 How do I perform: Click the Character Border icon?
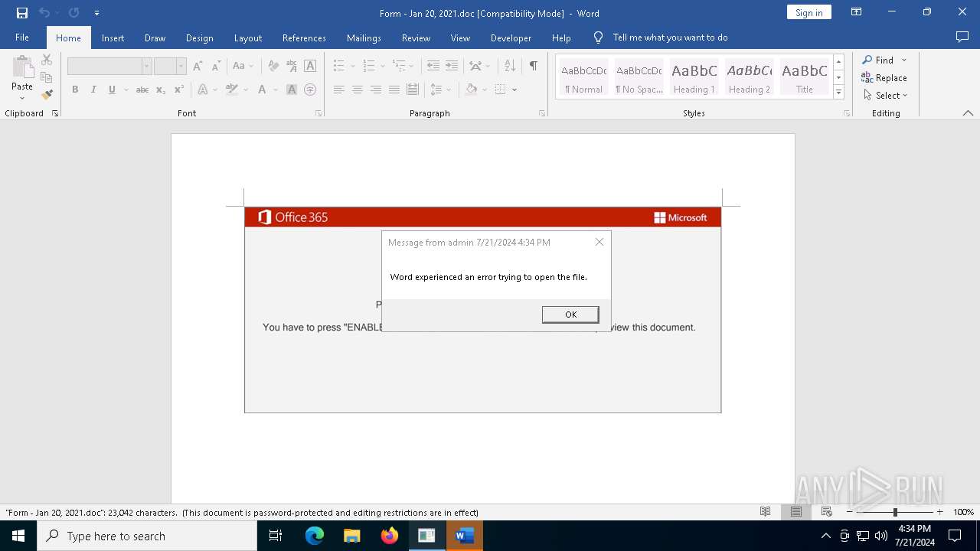click(x=310, y=66)
